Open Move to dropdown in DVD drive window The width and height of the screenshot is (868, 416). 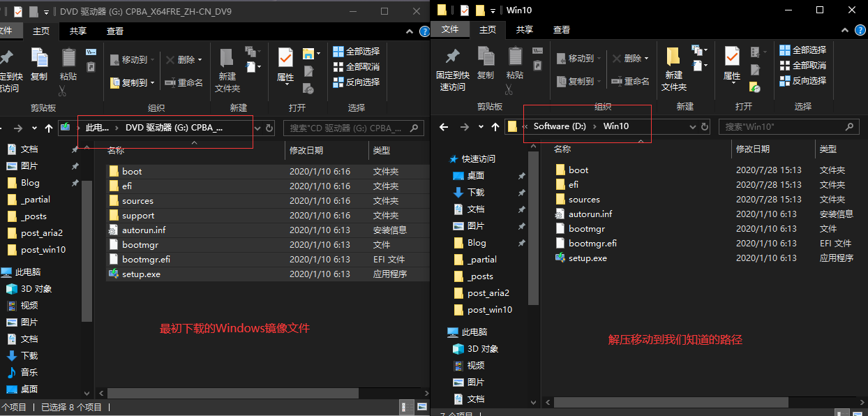[133, 60]
